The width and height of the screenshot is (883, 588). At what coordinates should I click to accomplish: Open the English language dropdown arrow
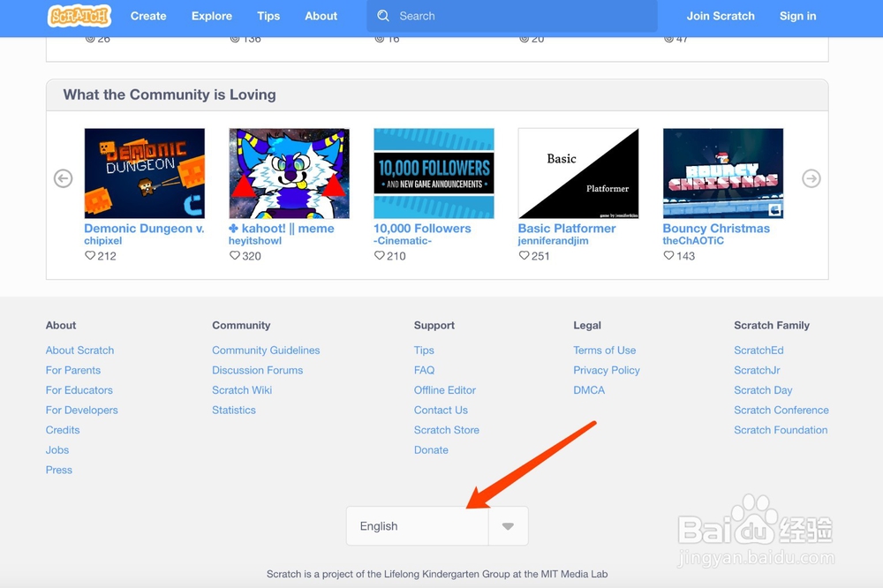coord(508,526)
